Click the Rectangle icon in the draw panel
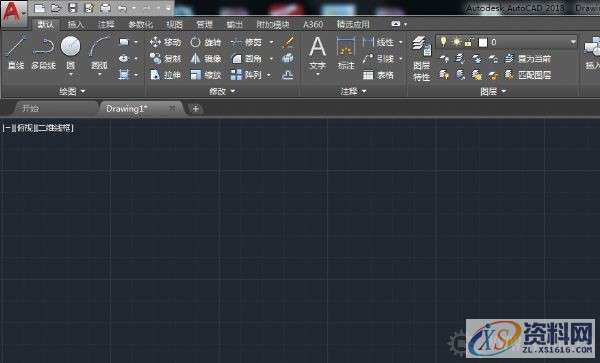Screen dimensions: 600x363 (124, 42)
